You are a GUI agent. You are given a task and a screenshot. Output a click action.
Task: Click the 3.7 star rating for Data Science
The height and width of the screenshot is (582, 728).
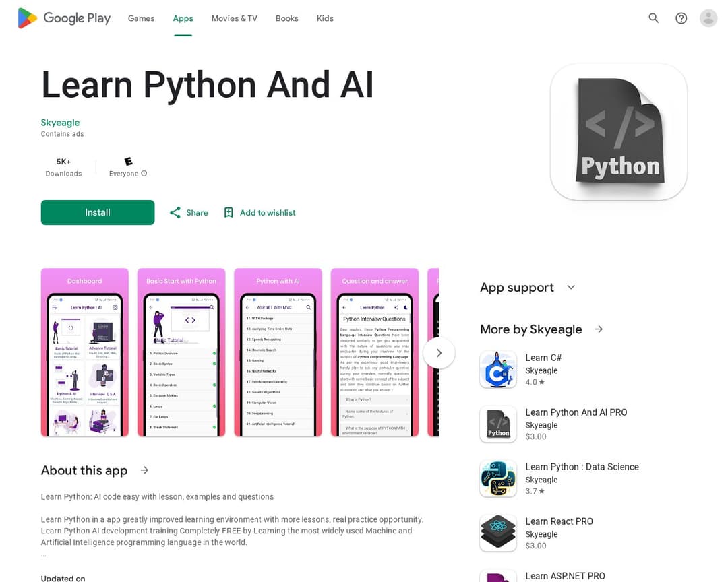[x=535, y=491]
